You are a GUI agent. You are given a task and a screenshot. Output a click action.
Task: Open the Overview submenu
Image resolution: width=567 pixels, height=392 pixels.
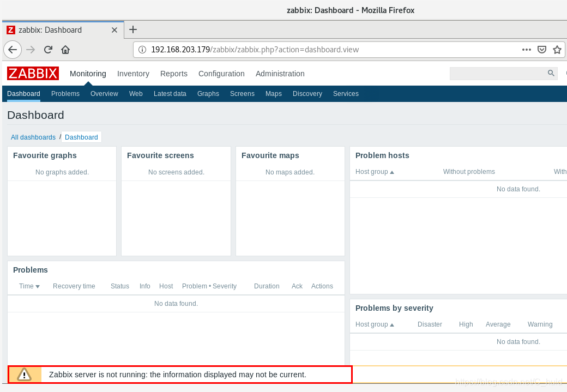pos(104,94)
